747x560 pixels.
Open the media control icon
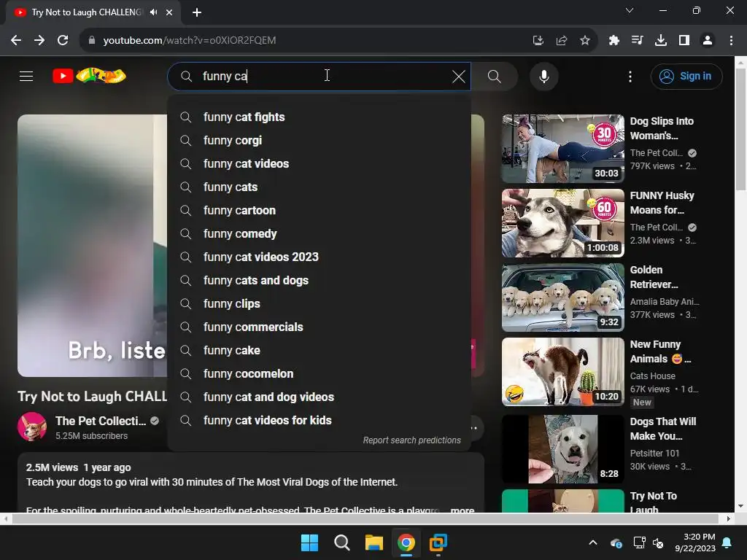coord(638,41)
